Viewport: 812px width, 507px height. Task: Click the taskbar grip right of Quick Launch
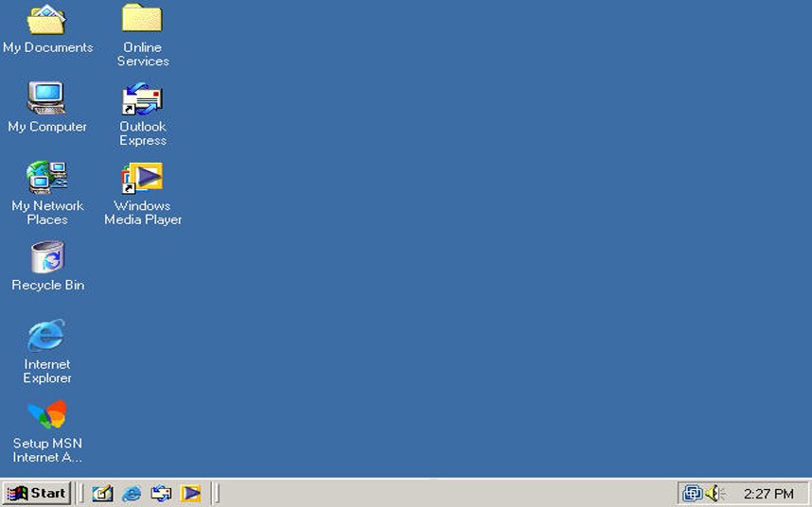tap(216, 493)
